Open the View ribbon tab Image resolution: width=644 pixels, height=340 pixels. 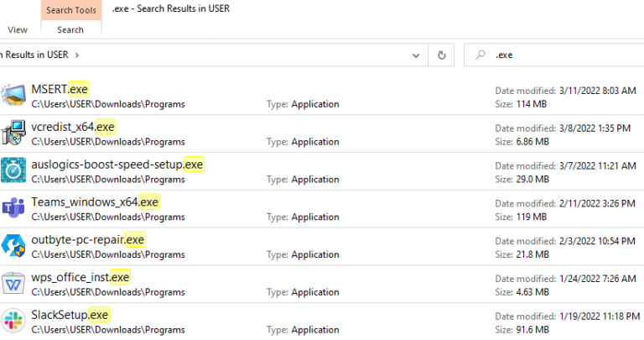17,29
